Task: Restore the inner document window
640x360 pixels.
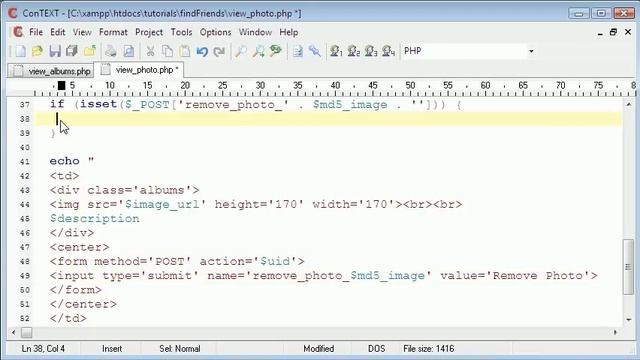Action: coord(613,32)
